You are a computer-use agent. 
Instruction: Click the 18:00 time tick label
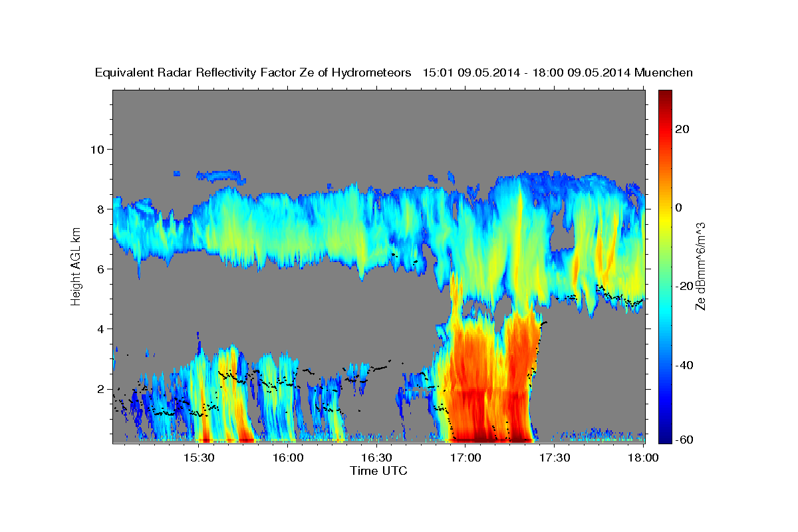pos(643,458)
